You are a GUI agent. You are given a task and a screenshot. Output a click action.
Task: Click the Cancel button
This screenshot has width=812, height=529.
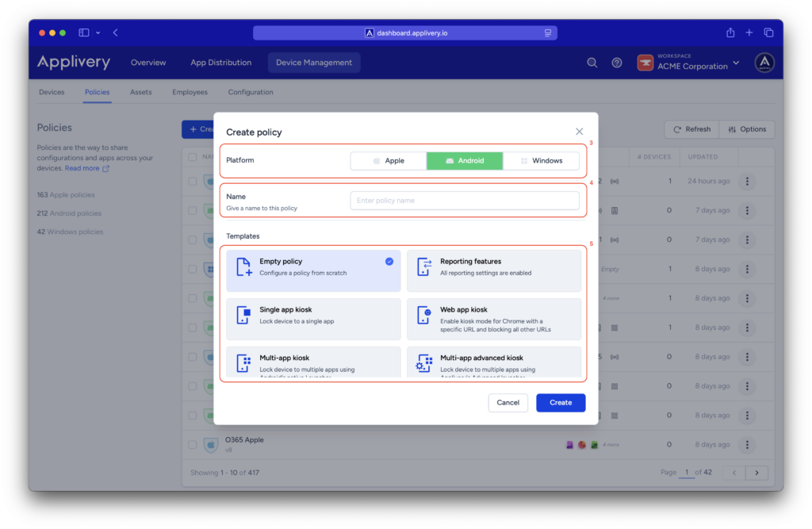pos(507,403)
